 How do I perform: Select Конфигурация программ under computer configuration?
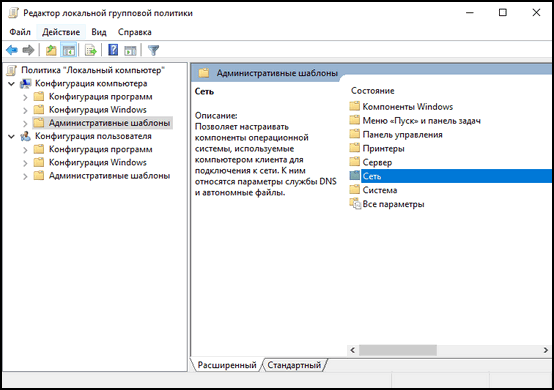tap(100, 96)
